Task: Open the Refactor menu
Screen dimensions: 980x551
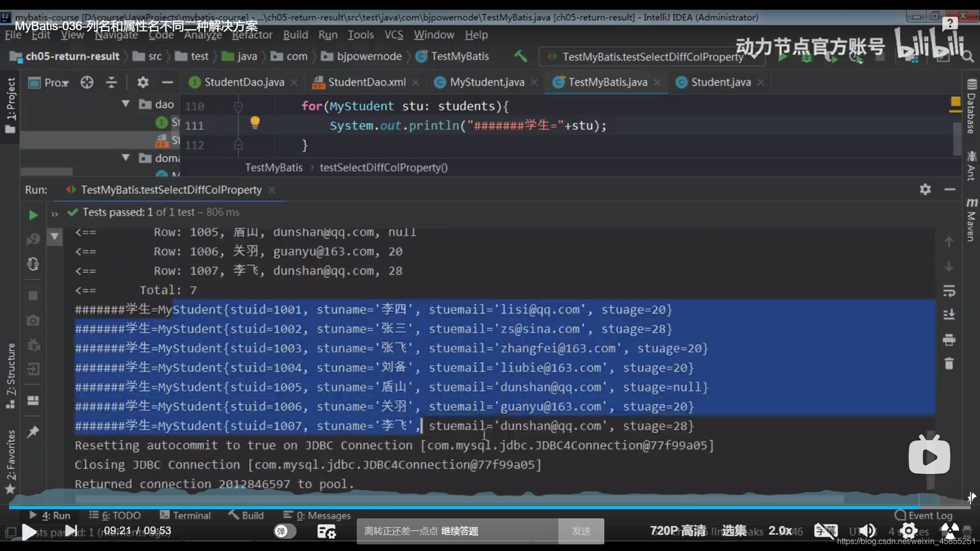Action: click(x=252, y=35)
